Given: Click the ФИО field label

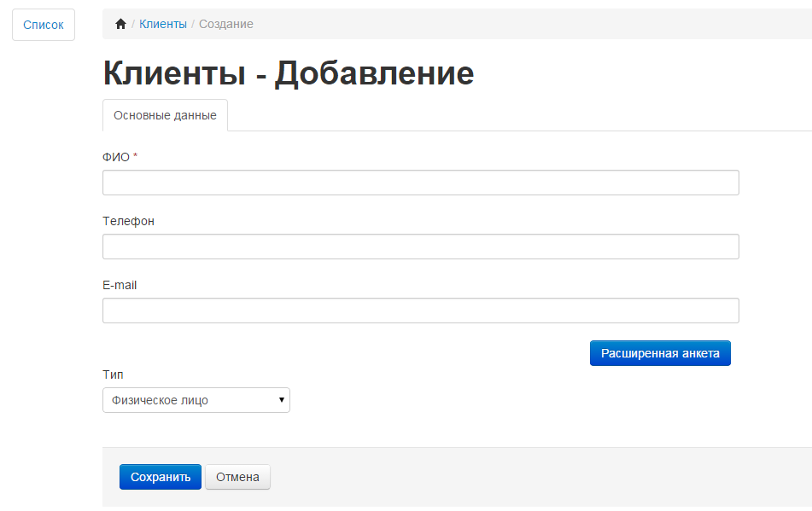Looking at the screenshot, I should coord(116,157).
